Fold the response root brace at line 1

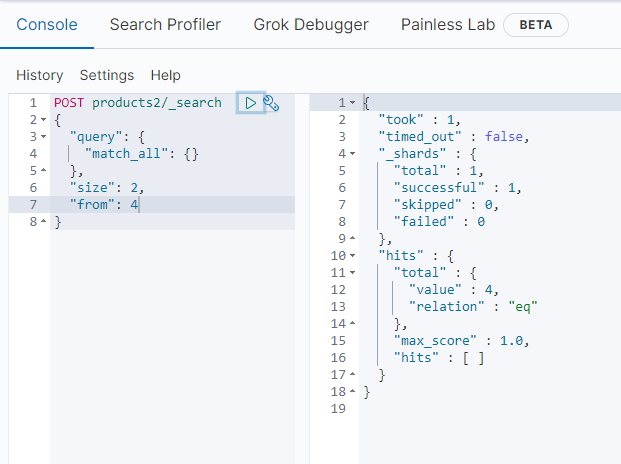(x=352, y=103)
